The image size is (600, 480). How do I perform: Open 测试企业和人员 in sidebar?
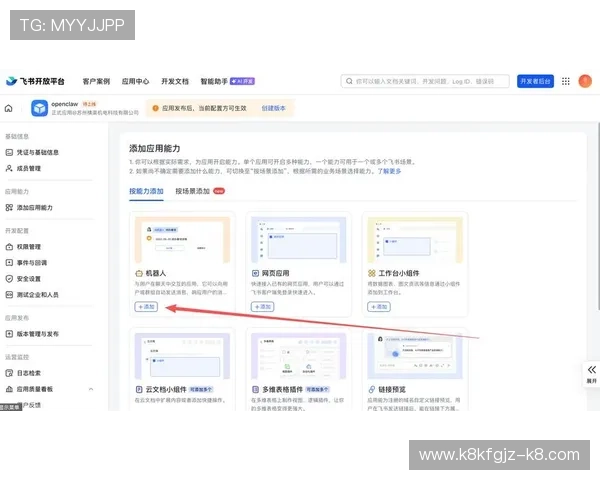click(x=37, y=295)
